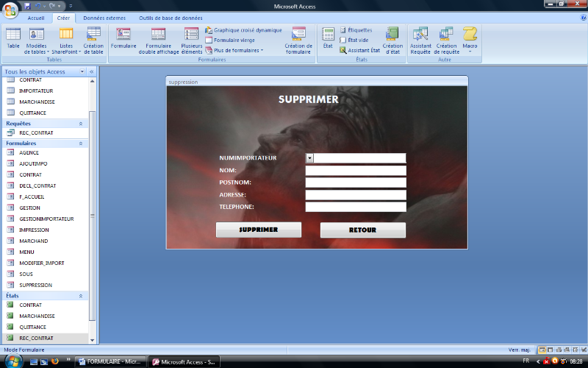Click Création de table icon
Screen dimensions: 588x368
coord(93,40)
